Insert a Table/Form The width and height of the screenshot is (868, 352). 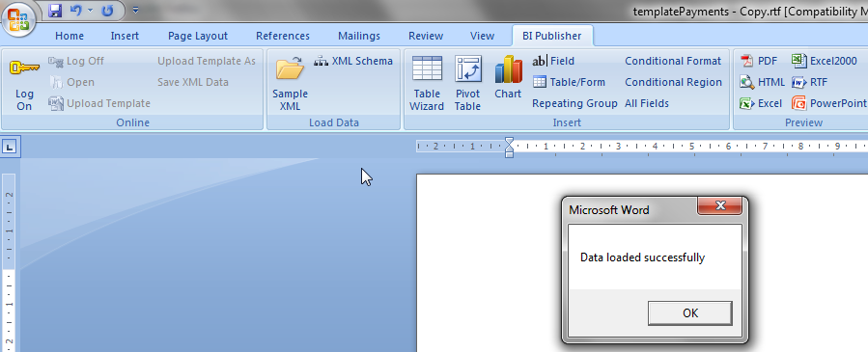click(x=569, y=82)
